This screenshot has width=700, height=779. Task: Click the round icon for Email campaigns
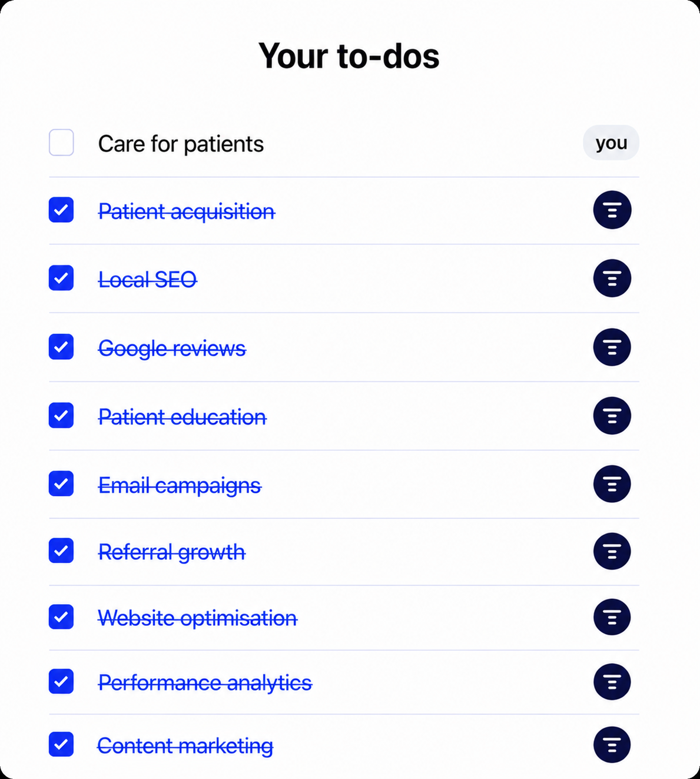612,484
